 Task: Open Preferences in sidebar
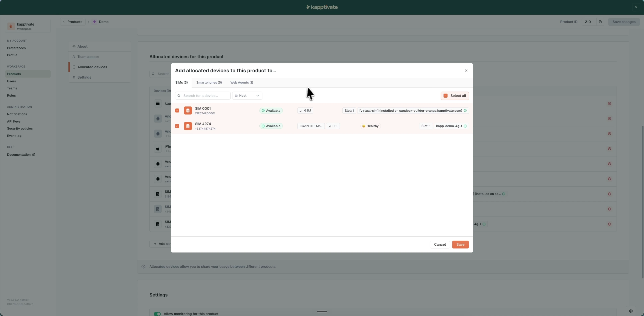coord(16,48)
